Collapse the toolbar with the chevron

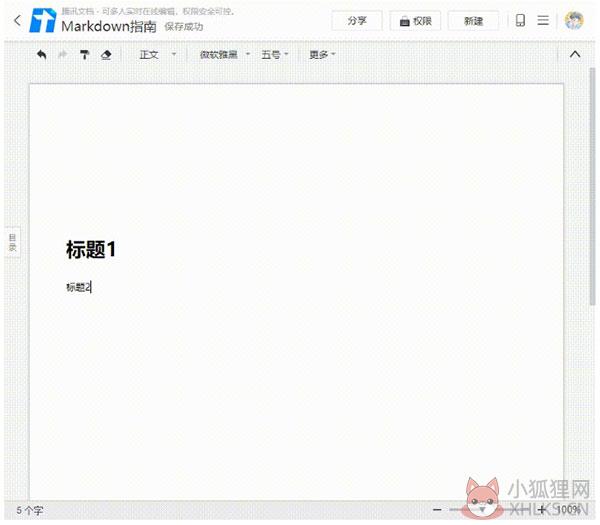575,54
